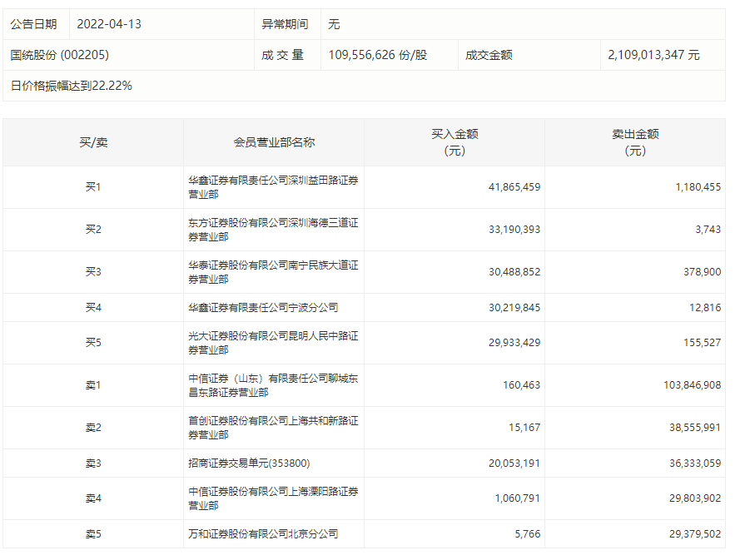Click 中信证券(山东)聊城东昌东路营业部 name
Screen dimensions: 735x560
(x=273, y=384)
